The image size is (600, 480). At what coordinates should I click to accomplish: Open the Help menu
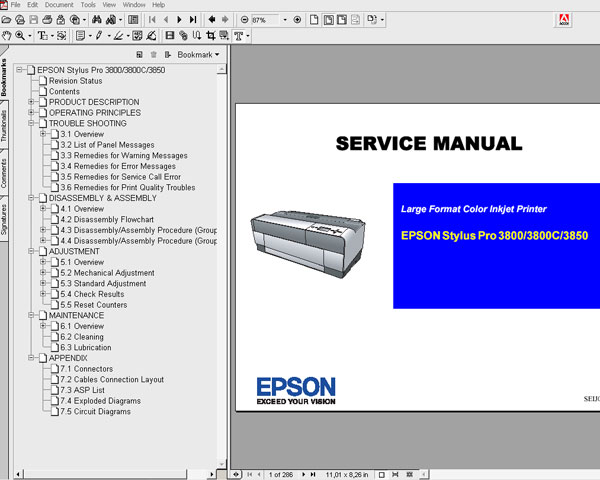[158, 5]
